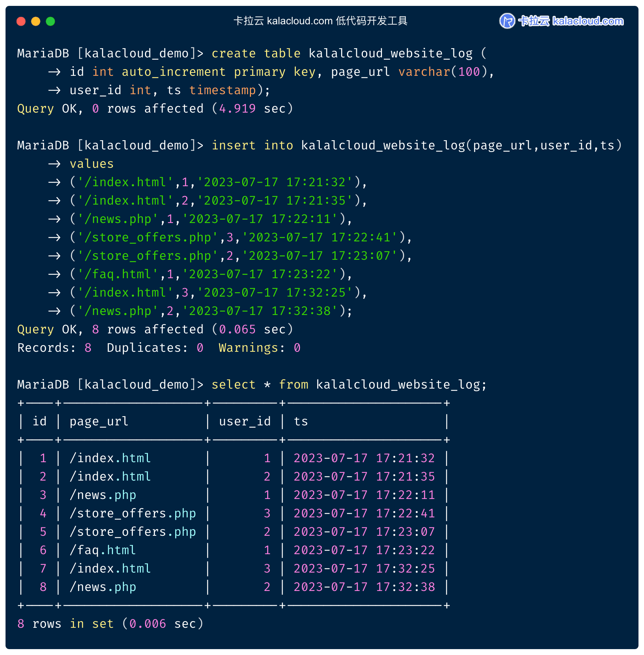This screenshot has width=644, height=655.
Task: Click the 'insert into' keywords
Action: coord(252,145)
